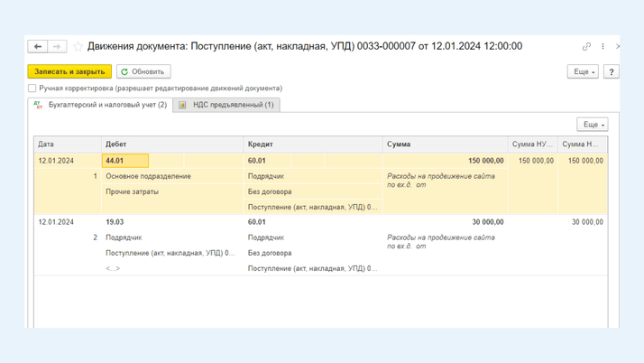Open the vertical three-dots menu

[x=603, y=46]
